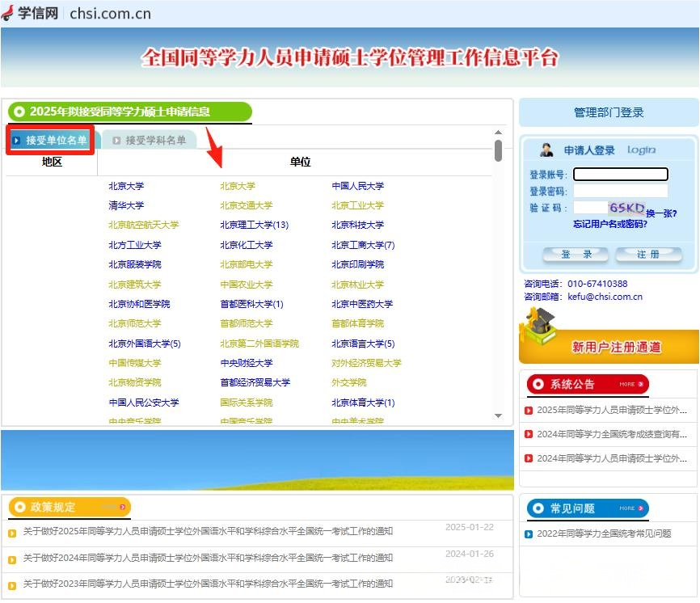700x603 pixels.
Task: Click the graduation cap registration icon
Action: [x=539, y=329]
